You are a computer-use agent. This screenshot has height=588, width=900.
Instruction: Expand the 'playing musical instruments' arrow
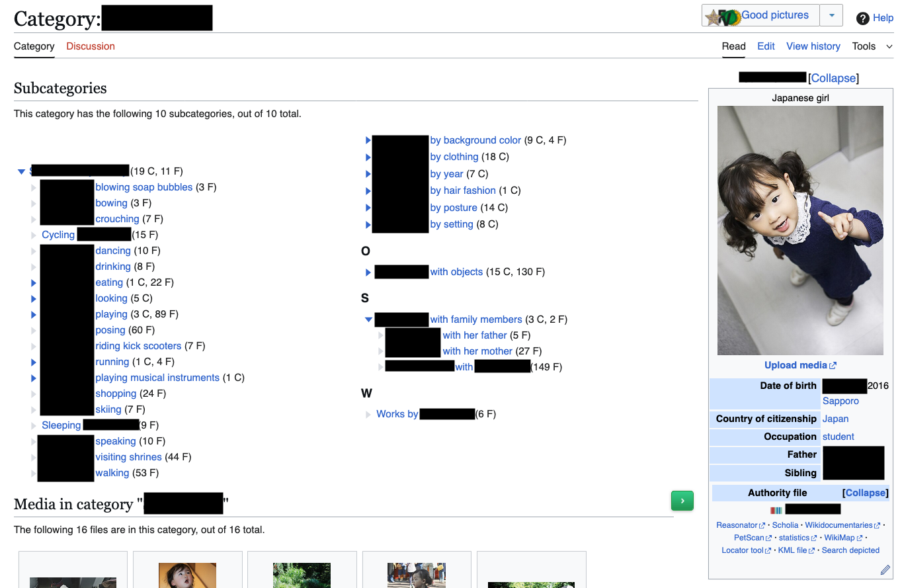click(x=34, y=378)
